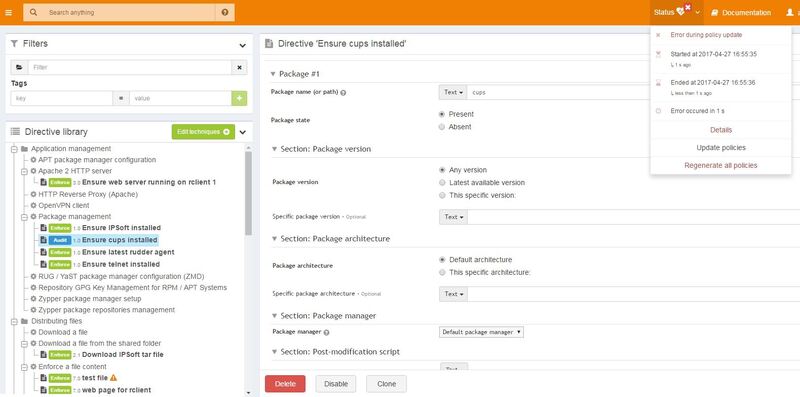Click the directive library vertical scrollbar

tap(248, 194)
